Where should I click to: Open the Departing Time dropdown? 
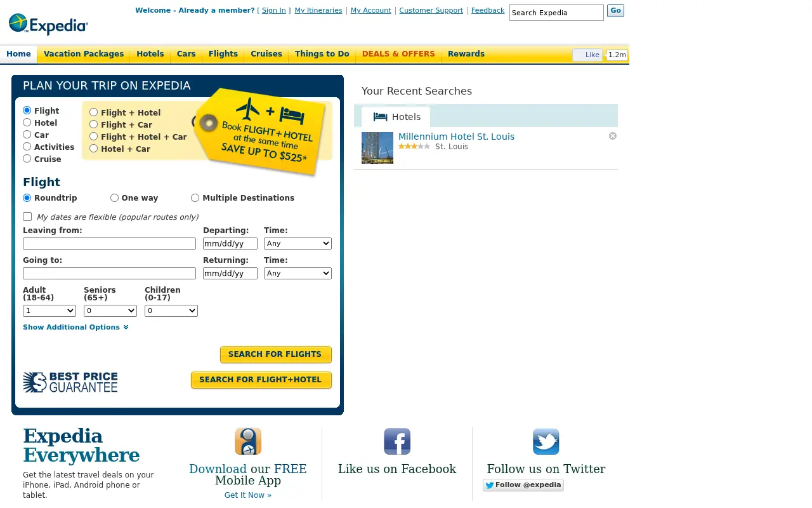coord(298,243)
